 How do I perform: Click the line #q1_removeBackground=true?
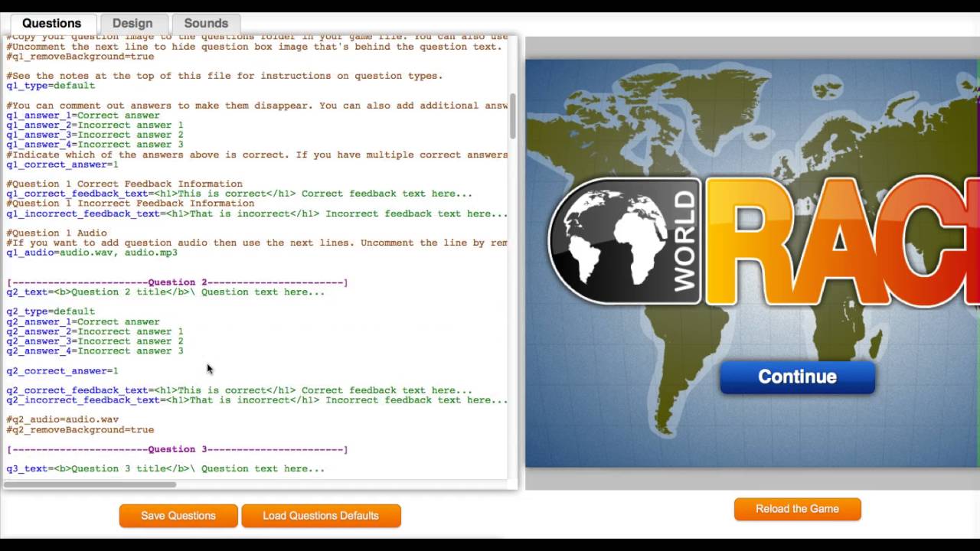click(80, 57)
